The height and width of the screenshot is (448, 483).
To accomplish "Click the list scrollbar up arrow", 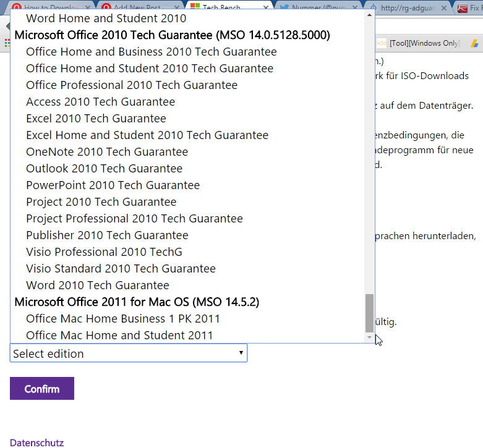I will click(x=369, y=15).
